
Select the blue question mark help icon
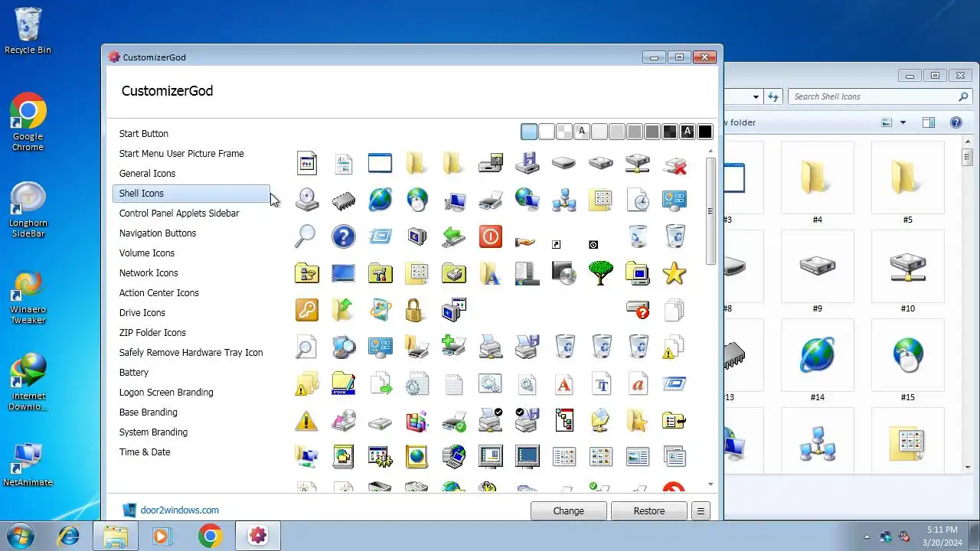343,236
